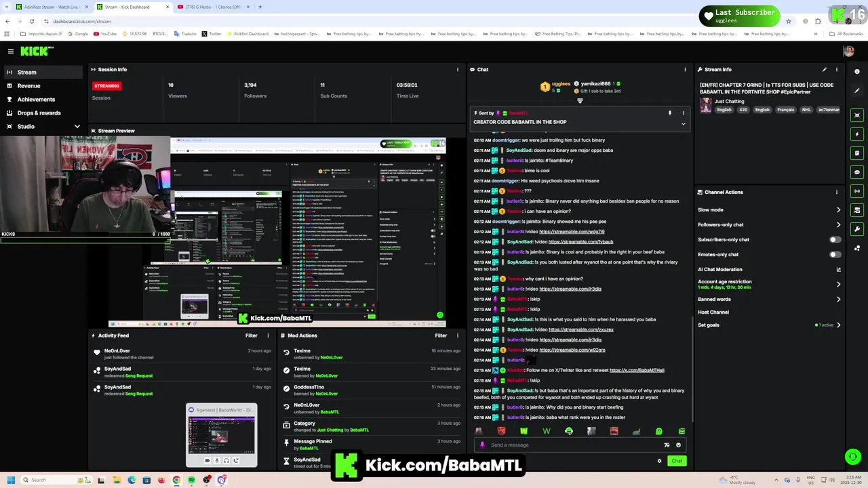Open the weather widget on taskbar
The image size is (868, 488).
click(x=736, y=480)
